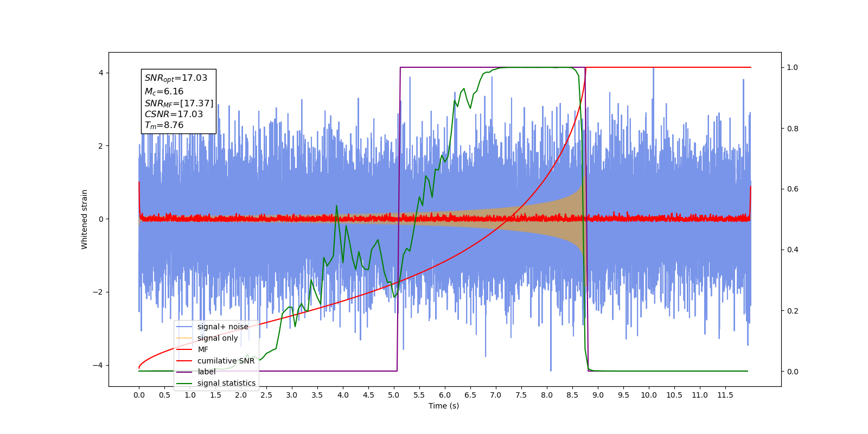Click the Mc=6.16 annotation line
Screen dimensions: 868x434
[x=164, y=92]
